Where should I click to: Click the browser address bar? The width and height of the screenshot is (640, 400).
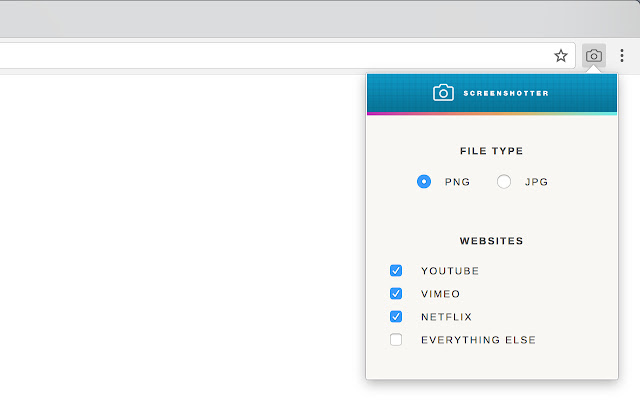(286, 56)
